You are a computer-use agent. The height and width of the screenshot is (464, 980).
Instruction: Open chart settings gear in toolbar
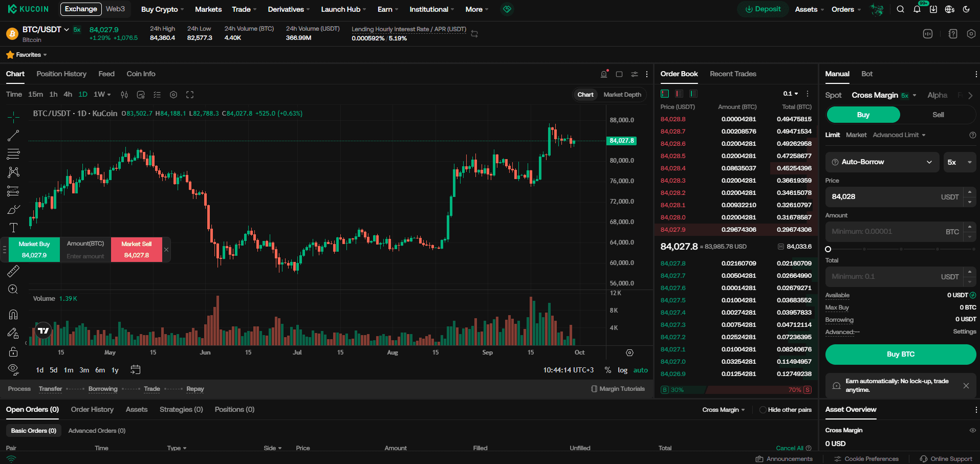pos(173,95)
